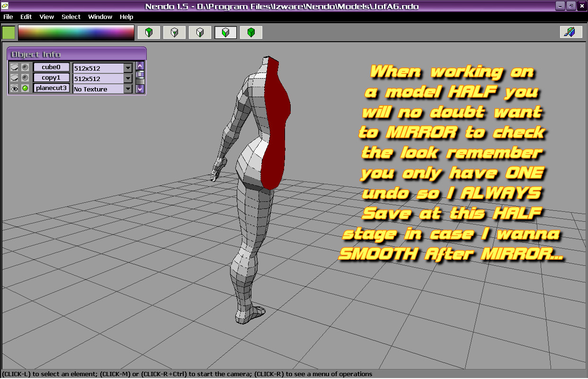The width and height of the screenshot is (588, 379).
Task: Select vertex selection mode cube icon
Action: (174, 32)
